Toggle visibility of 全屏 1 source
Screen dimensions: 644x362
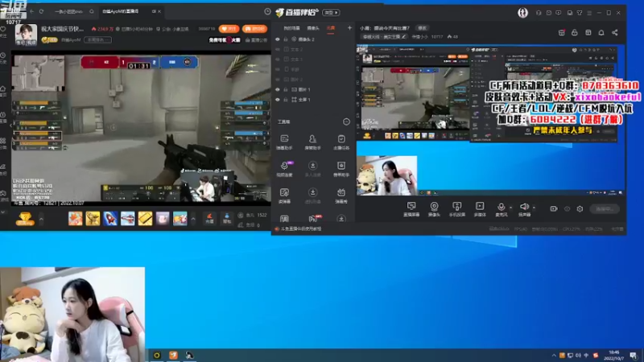click(278, 100)
